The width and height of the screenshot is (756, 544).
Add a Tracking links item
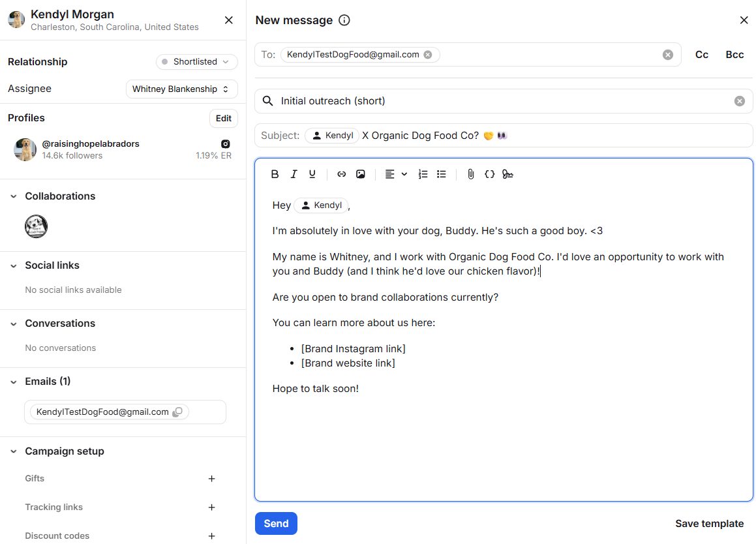tap(211, 507)
